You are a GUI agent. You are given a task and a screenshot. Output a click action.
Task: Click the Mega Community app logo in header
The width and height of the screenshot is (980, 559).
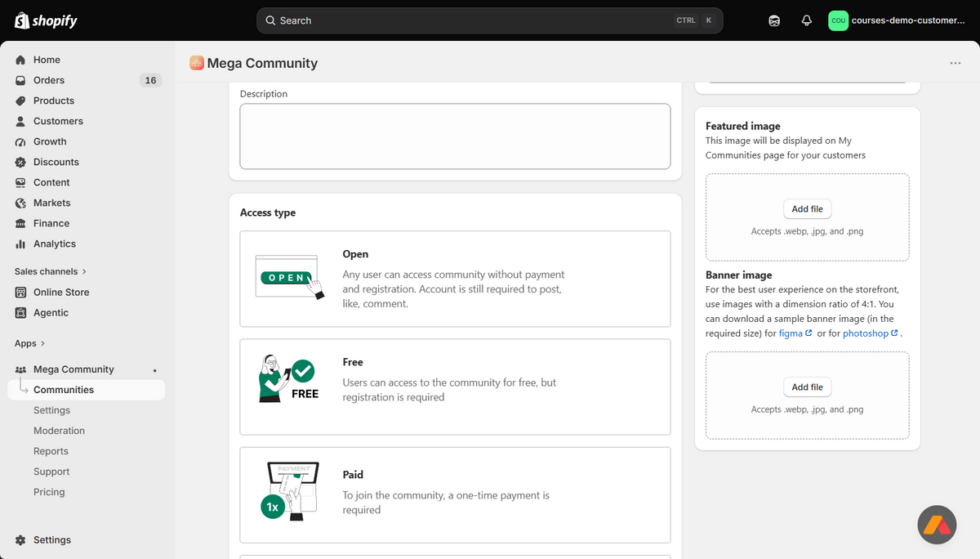[196, 63]
